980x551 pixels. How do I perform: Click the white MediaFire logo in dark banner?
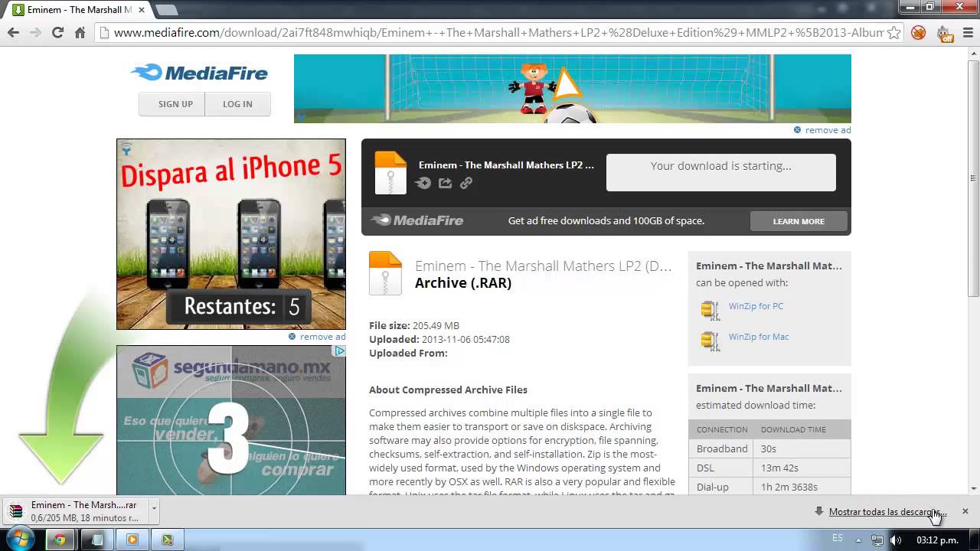(417, 220)
